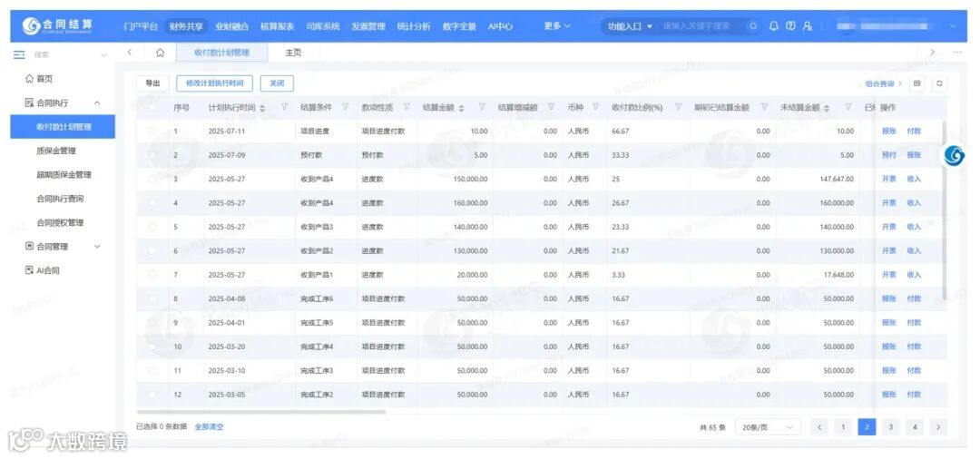The image size is (980, 459).
Task: Open the help question mark icon
Action: coord(790,26)
